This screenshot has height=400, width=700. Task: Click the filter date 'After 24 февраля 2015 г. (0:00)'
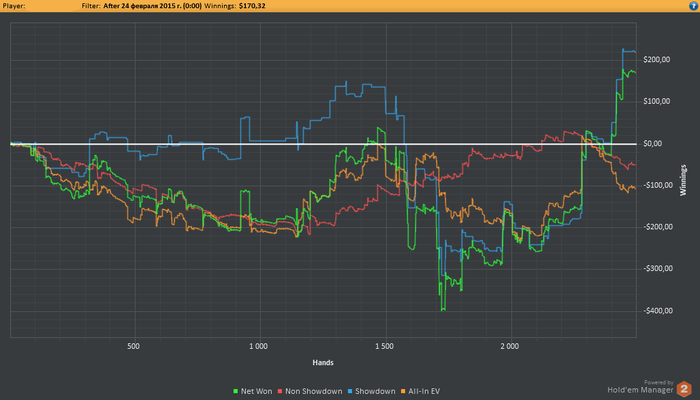click(x=152, y=6)
